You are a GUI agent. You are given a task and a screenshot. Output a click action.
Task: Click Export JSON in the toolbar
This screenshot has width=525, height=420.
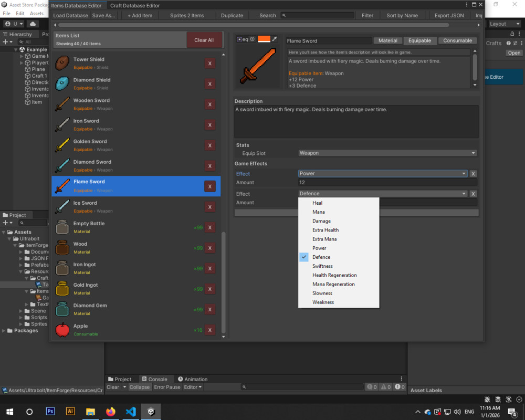(449, 15)
